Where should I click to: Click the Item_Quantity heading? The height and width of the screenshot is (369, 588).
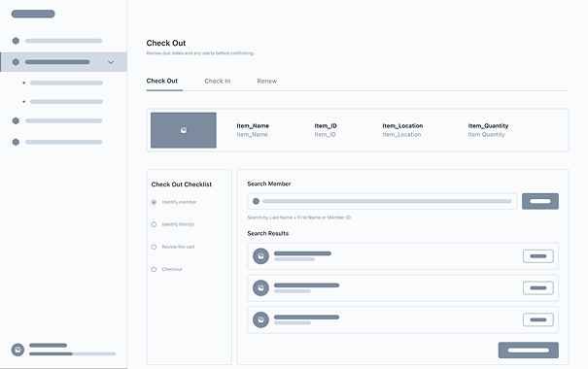[488, 126]
